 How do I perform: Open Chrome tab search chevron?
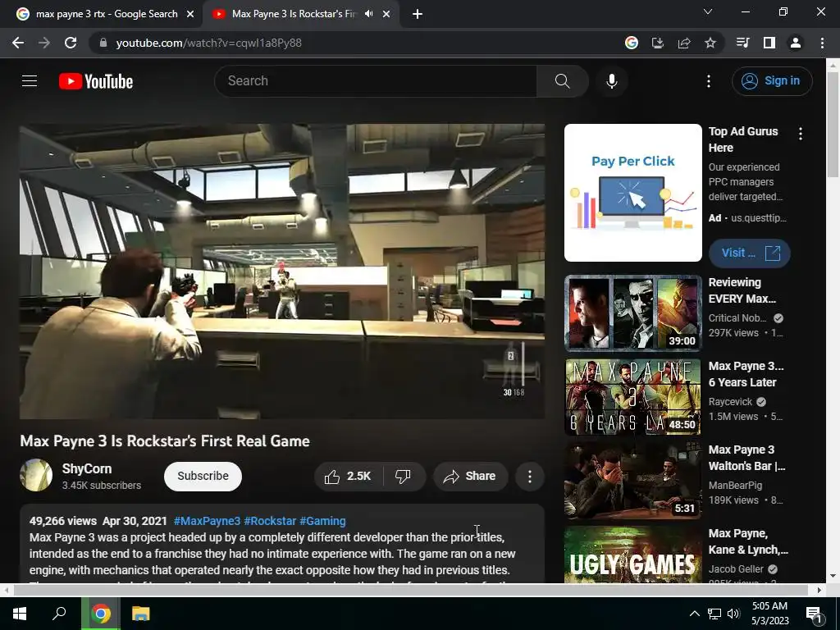[x=708, y=11]
